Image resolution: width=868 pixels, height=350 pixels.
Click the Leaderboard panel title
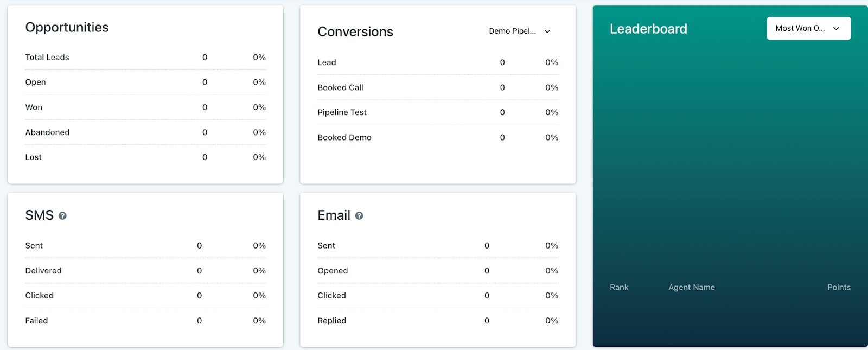click(x=648, y=29)
